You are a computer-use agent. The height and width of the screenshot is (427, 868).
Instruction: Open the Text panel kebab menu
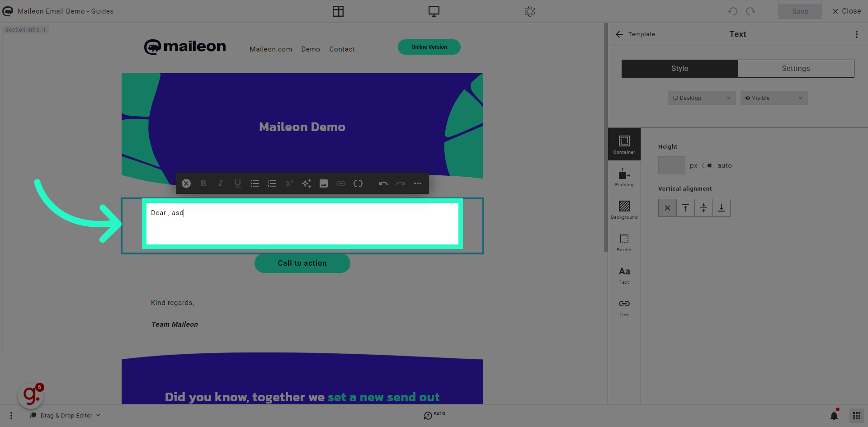[856, 34]
